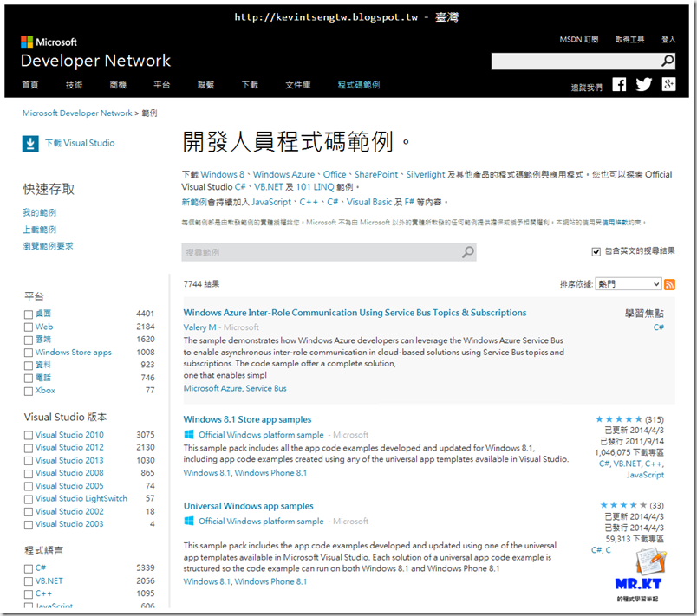Click Windows logo beside Windows 8.1 Store sample
Image resolution: width=697 pixels, height=616 pixels.
(x=189, y=434)
